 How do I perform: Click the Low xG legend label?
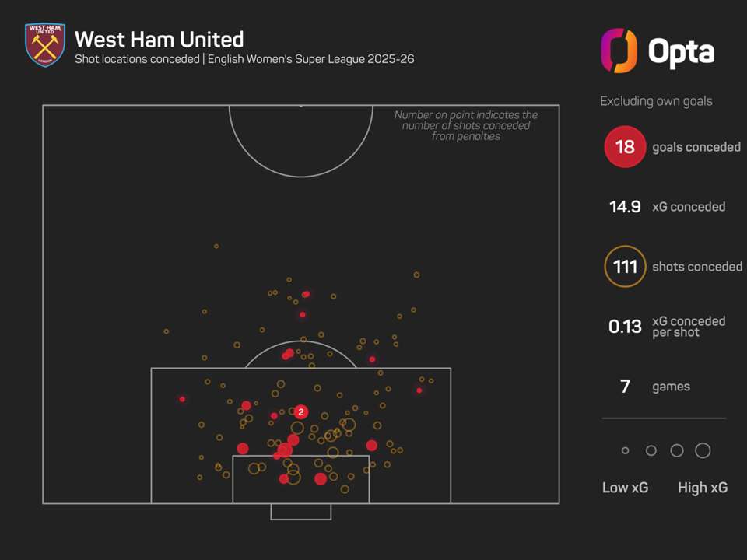pyautogui.click(x=625, y=488)
